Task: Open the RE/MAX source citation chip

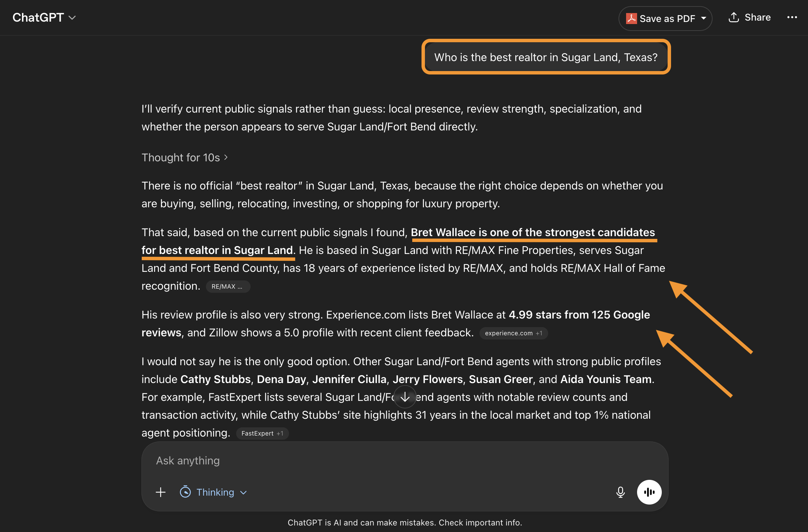Action: click(x=228, y=287)
